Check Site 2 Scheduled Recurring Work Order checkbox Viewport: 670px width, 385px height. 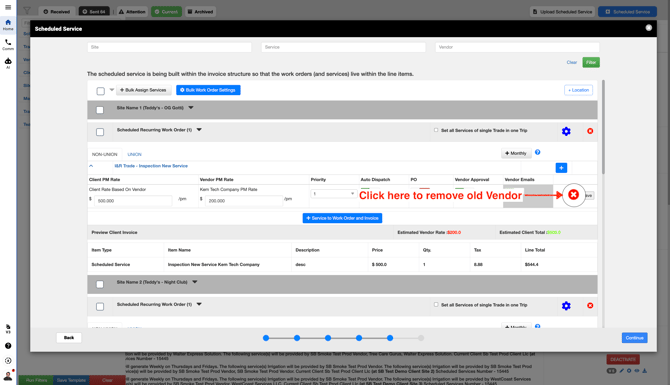100,306
